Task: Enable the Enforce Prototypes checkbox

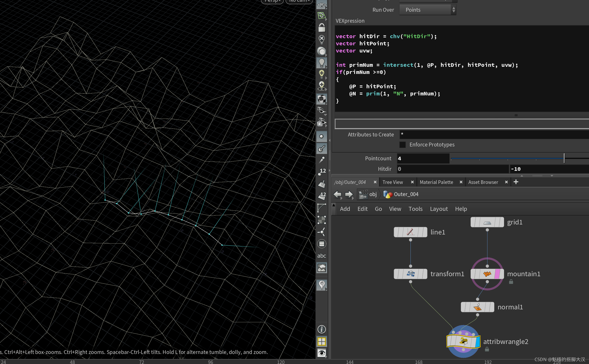Action: tap(402, 145)
